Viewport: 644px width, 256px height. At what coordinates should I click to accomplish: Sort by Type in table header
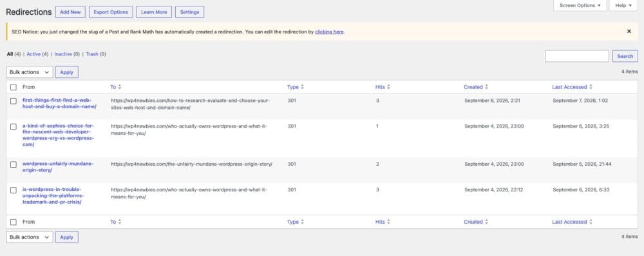[x=296, y=87]
